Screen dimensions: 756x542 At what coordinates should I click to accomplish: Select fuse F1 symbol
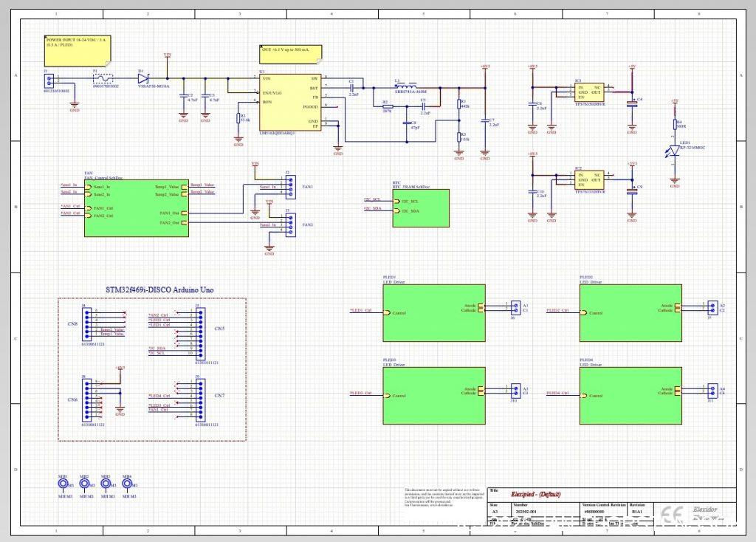(103, 78)
